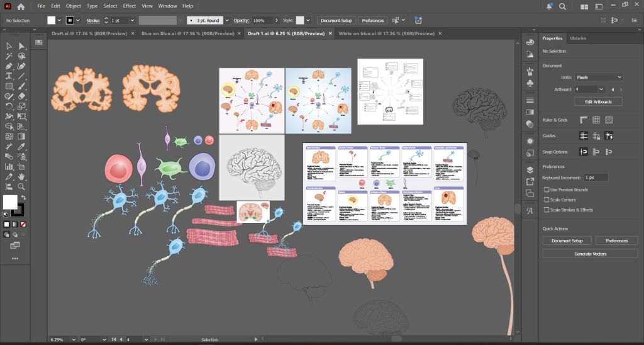Select the Hand tool
The width and height of the screenshot is (644, 345).
pyautogui.click(x=22, y=177)
